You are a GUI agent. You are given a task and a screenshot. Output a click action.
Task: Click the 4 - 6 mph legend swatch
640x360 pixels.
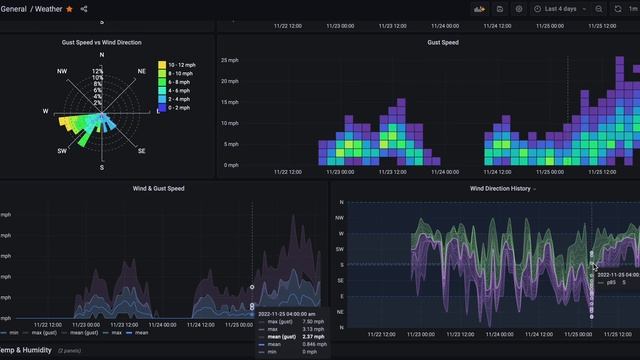(162, 91)
